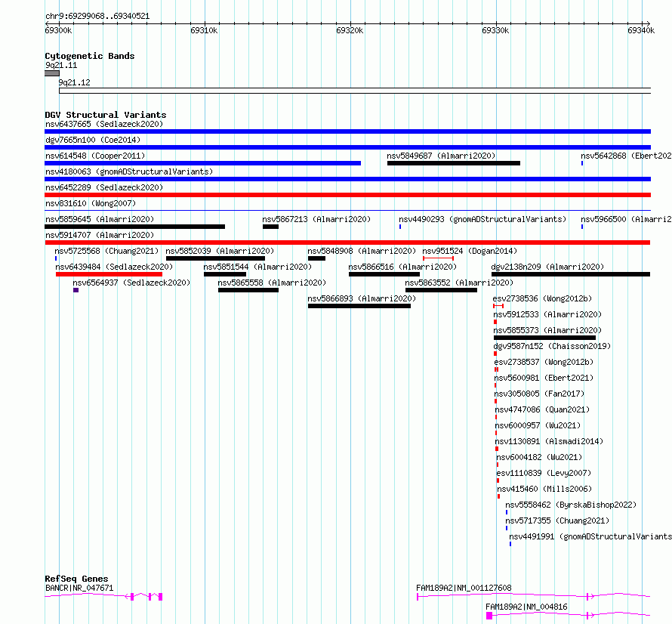
Task: Click the BANCR gene exon blocks
Action: point(146,597)
